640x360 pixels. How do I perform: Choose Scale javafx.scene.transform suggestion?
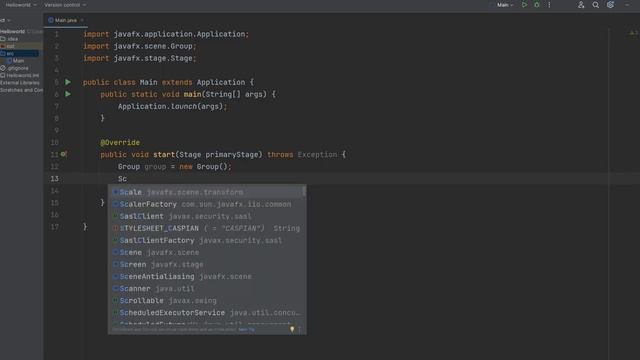pyautogui.click(x=207, y=192)
